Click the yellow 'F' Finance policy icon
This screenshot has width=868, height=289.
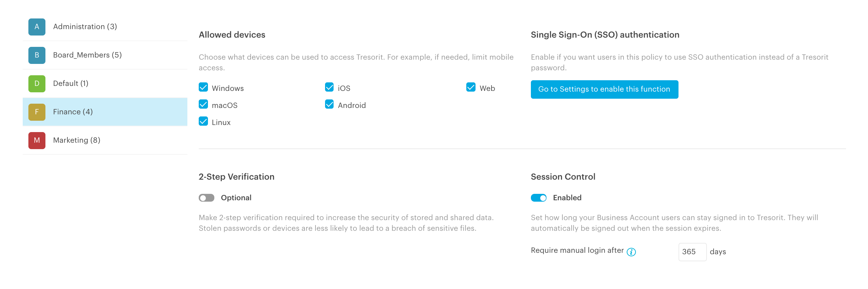pos(37,112)
